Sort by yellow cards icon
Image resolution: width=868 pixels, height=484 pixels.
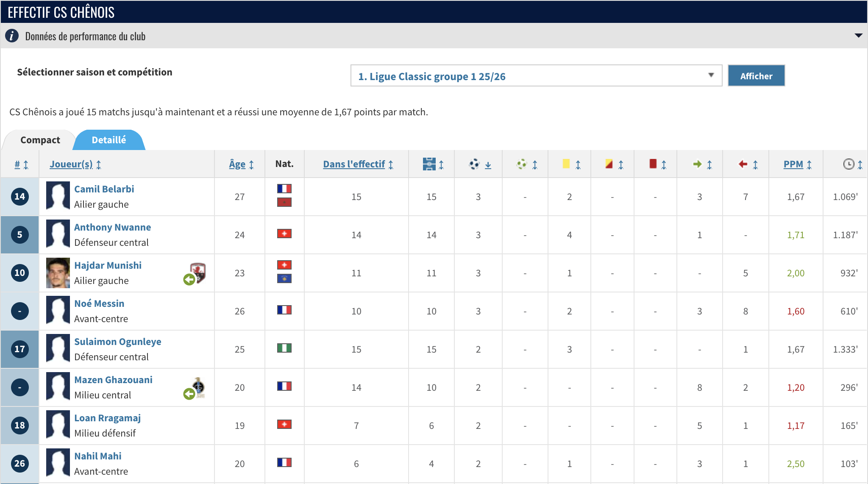tap(566, 164)
